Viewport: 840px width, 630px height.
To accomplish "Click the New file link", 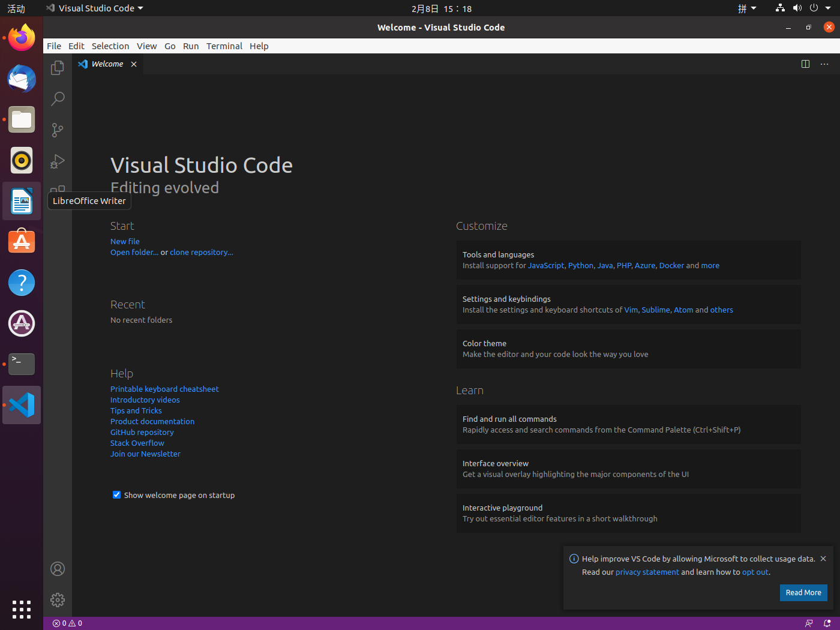I will point(125,241).
